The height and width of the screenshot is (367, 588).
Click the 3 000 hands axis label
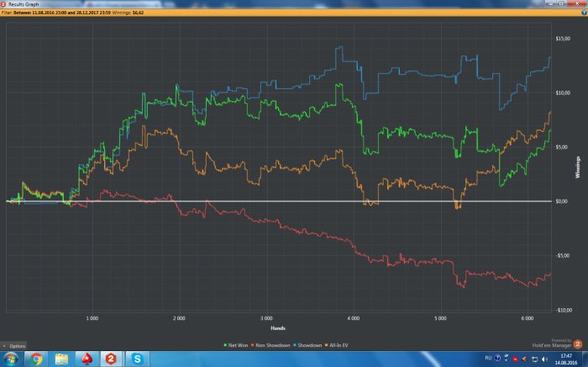[266, 318]
